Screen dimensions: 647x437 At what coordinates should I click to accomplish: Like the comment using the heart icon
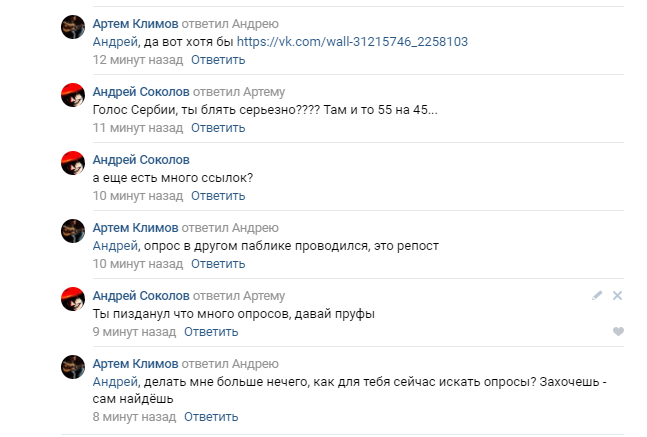(x=618, y=331)
